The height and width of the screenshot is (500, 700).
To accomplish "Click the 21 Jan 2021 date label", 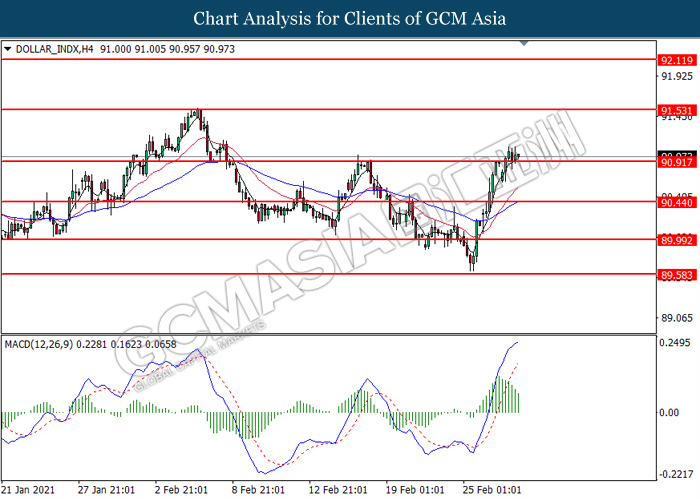I will point(29,491).
